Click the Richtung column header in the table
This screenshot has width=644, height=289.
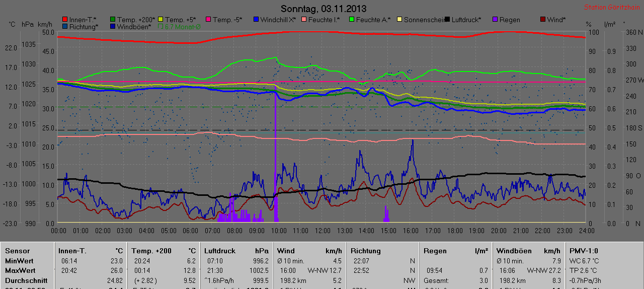pos(366,251)
